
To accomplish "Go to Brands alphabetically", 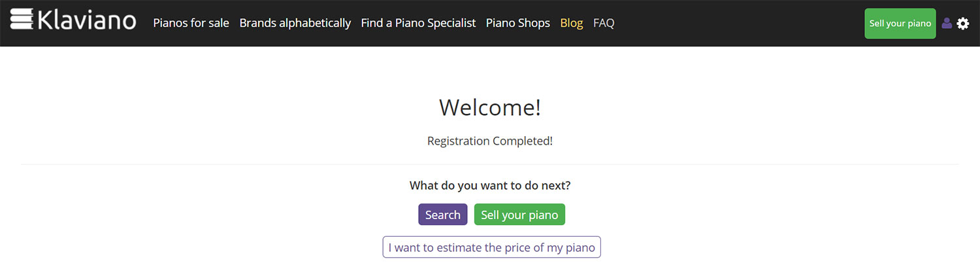I will [x=295, y=23].
